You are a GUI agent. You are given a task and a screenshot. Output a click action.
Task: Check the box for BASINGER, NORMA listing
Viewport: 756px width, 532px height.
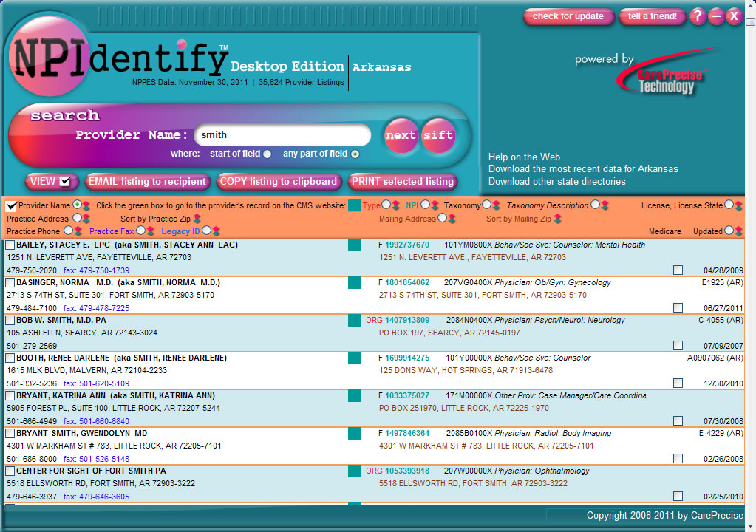tap(10, 282)
